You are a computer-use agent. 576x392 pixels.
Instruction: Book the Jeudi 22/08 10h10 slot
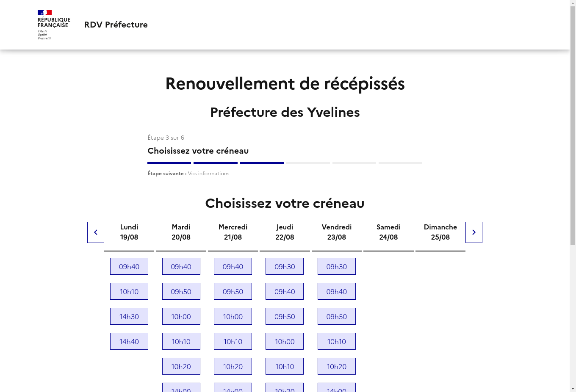point(285,366)
